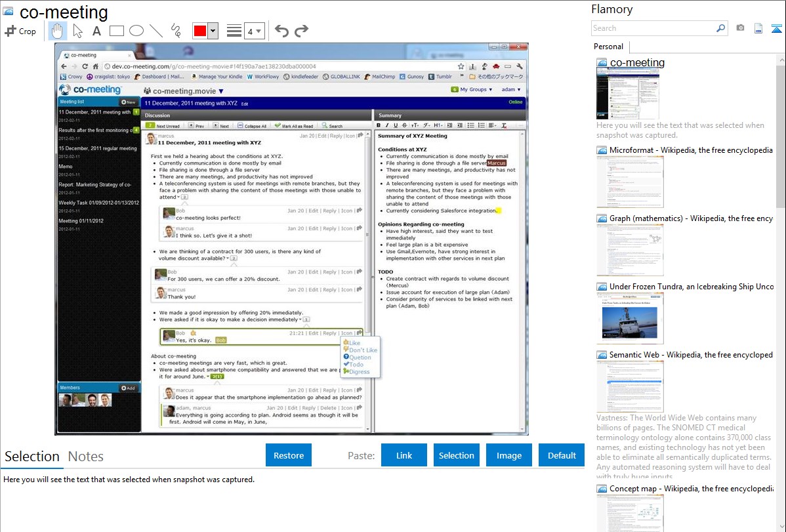Click Collapse All in the Discussion toolbar
Image resolution: width=786 pixels, height=532 pixels.
click(252, 126)
